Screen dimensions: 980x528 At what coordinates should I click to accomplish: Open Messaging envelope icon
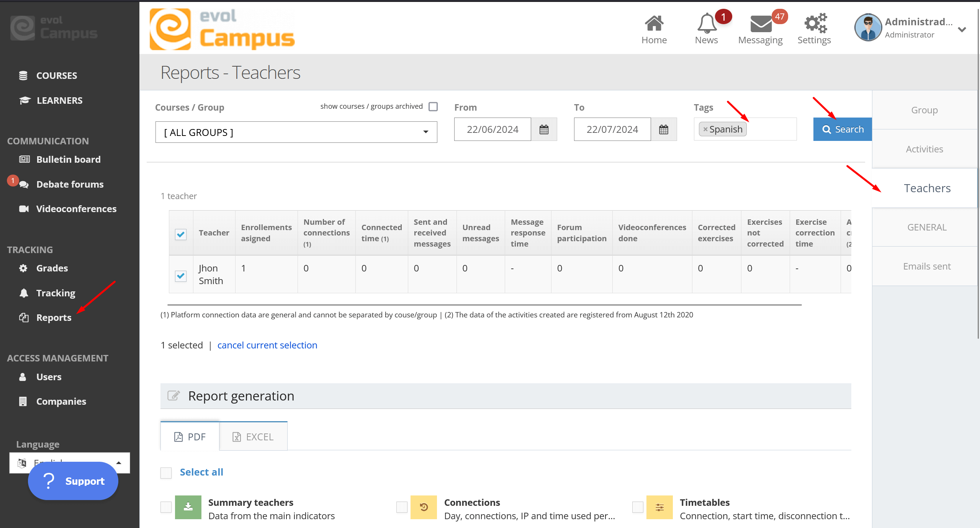(760, 24)
